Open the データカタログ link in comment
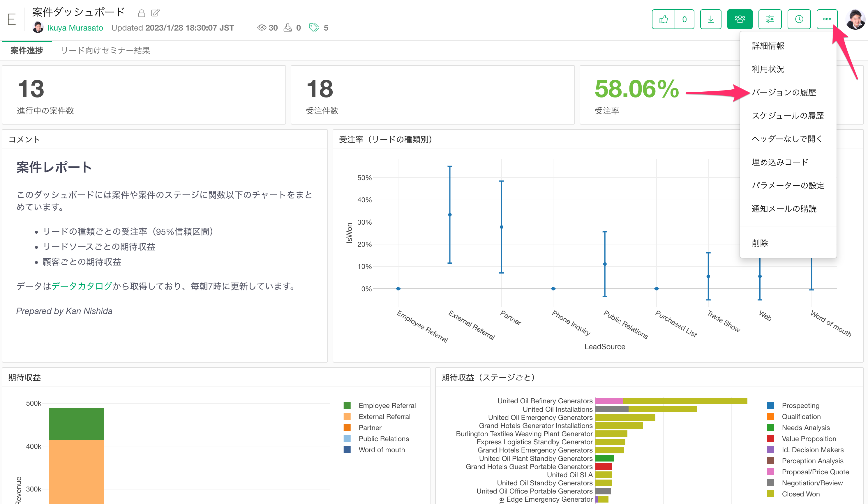 pos(82,286)
